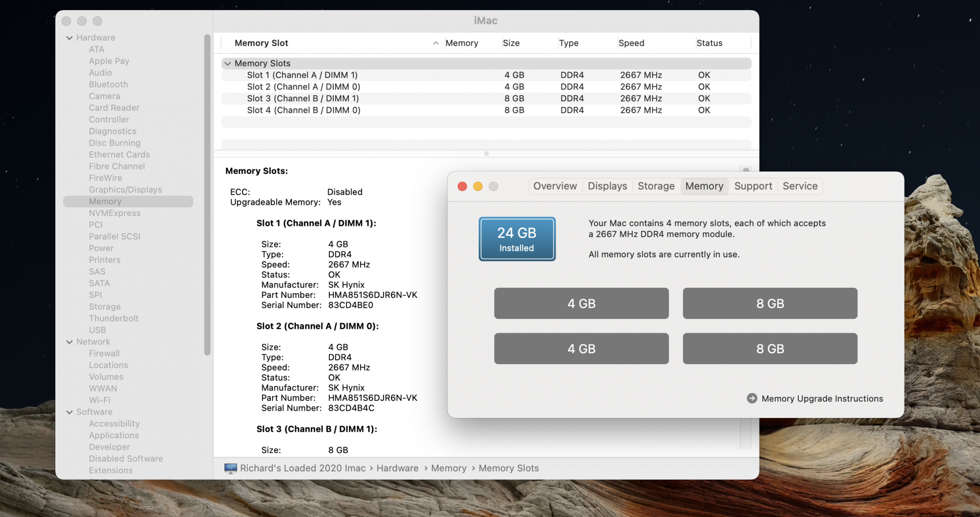Screen dimensions: 980x517
Task: Open Audio in the sidebar
Action: [100, 73]
